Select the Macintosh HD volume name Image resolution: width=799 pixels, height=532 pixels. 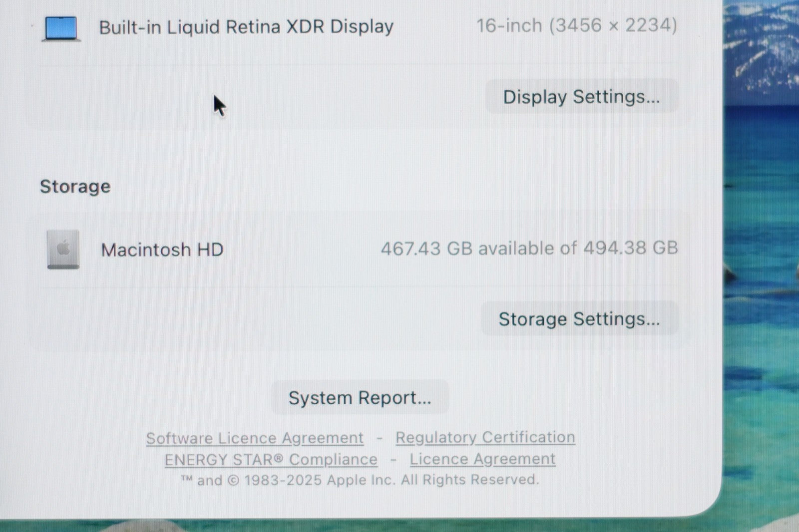162,250
